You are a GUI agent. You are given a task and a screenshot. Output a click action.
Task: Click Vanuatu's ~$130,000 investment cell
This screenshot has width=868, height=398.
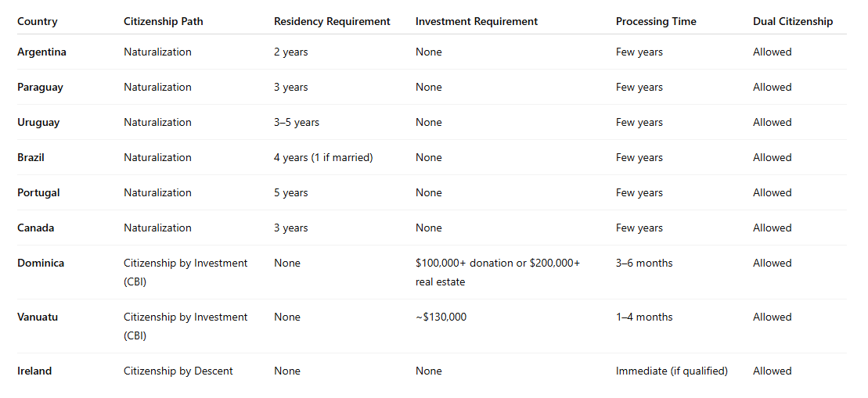click(441, 317)
